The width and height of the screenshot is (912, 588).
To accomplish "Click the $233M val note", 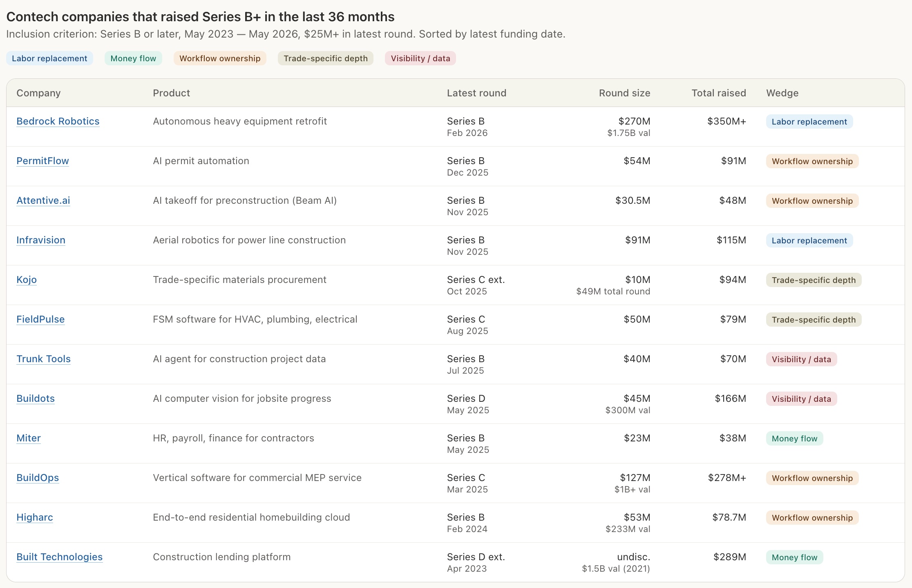I will point(628,529).
